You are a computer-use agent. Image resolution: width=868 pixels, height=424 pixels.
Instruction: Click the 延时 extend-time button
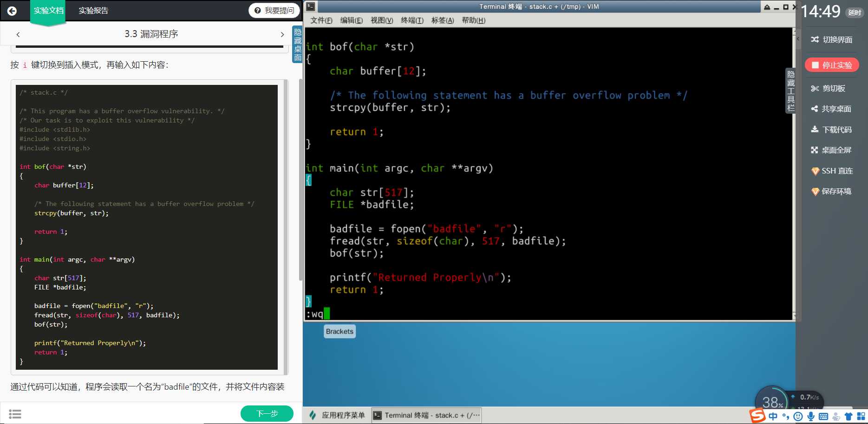click(x=855, y=13)
